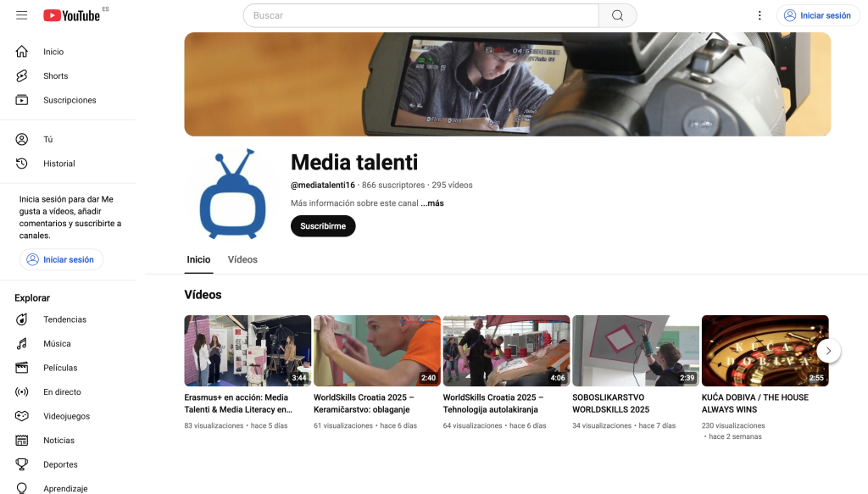The width and height of the screenshot is (868, 494).
Task: Click the YouTube logo
Action: pyautogui.click(x=72, y=15)
